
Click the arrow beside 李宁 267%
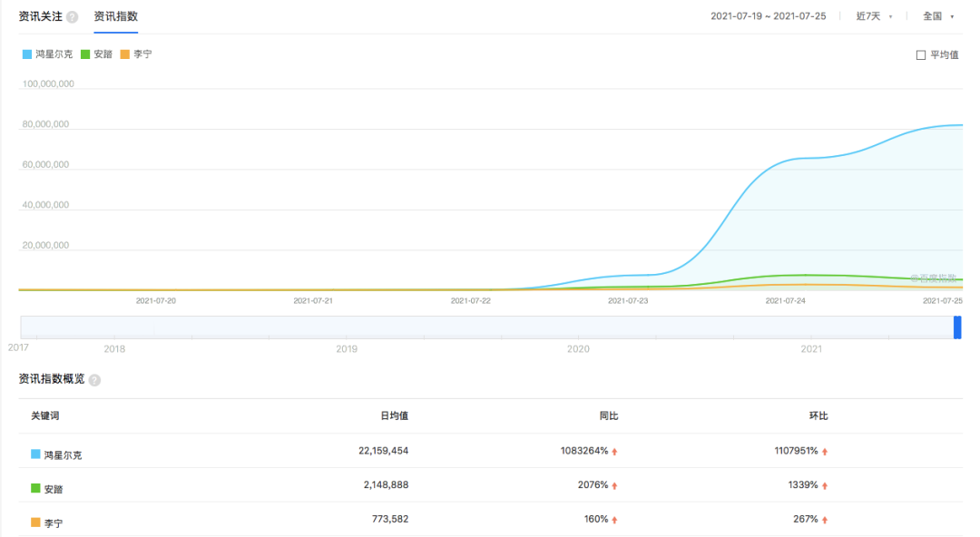(x=825, y=520)
